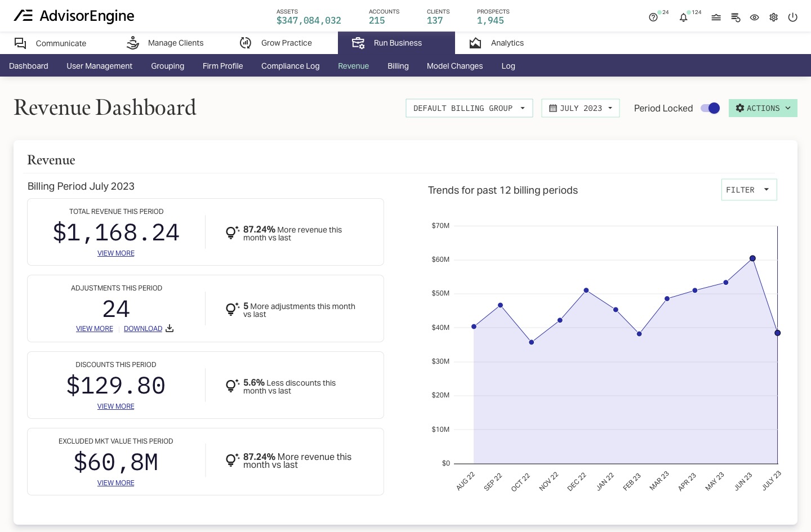Image resolution: width=811 pixels, height=532 pixels.
Task: Switch to the Run Business section
Action: pyautogui.click(x=396, y=43)
